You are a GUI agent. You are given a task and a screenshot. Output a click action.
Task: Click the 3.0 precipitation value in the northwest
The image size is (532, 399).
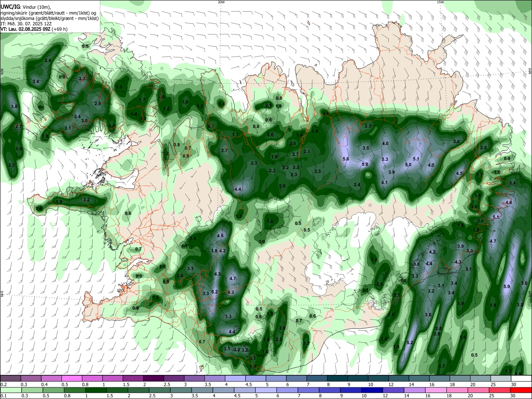(x=84, y=121)
